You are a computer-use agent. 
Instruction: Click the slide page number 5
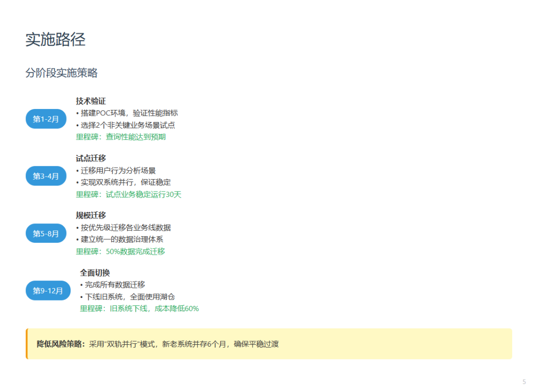point(524,382)
